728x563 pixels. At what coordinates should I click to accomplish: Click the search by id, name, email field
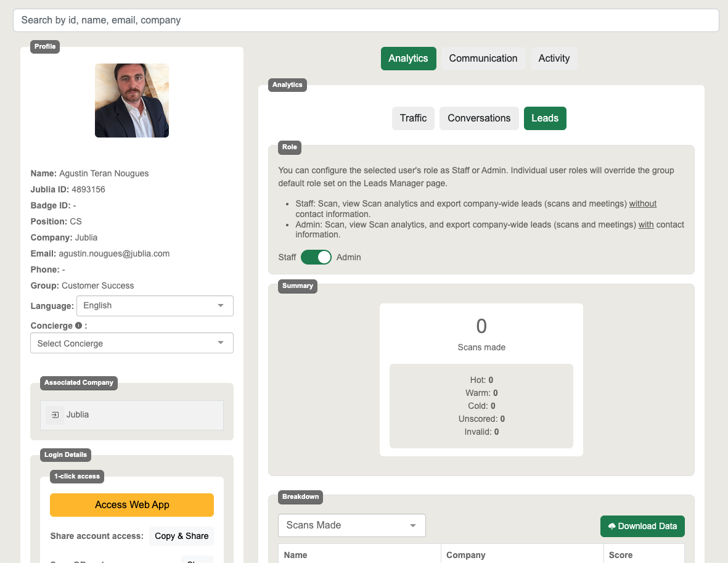(366, 20)
